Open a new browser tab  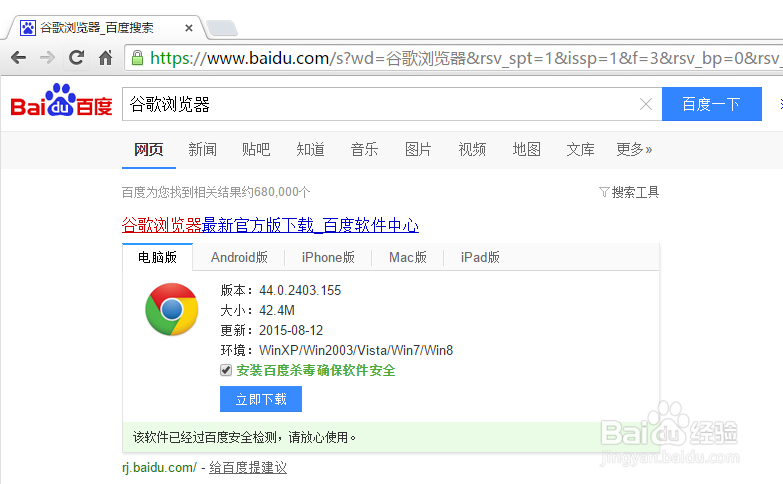coord(222,28)
